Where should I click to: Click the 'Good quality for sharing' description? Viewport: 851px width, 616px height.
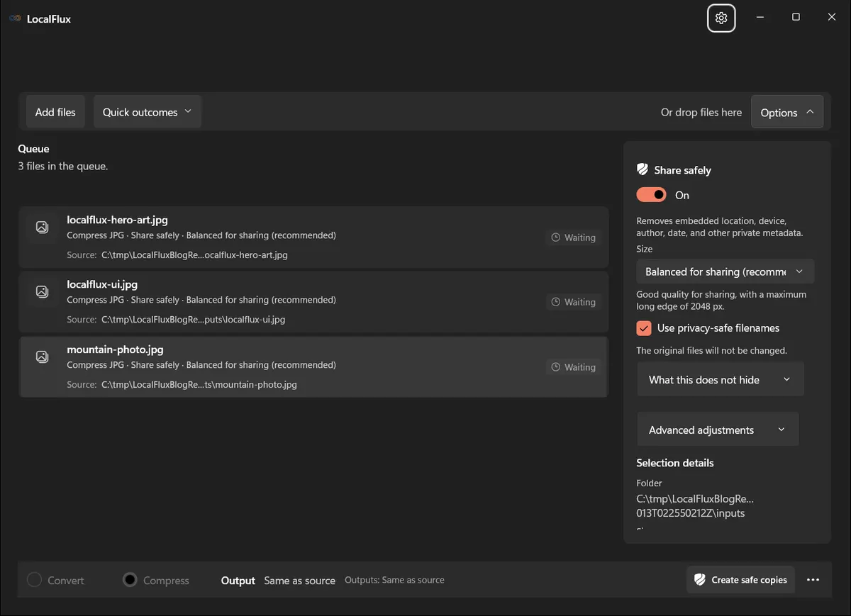point(721,300)
